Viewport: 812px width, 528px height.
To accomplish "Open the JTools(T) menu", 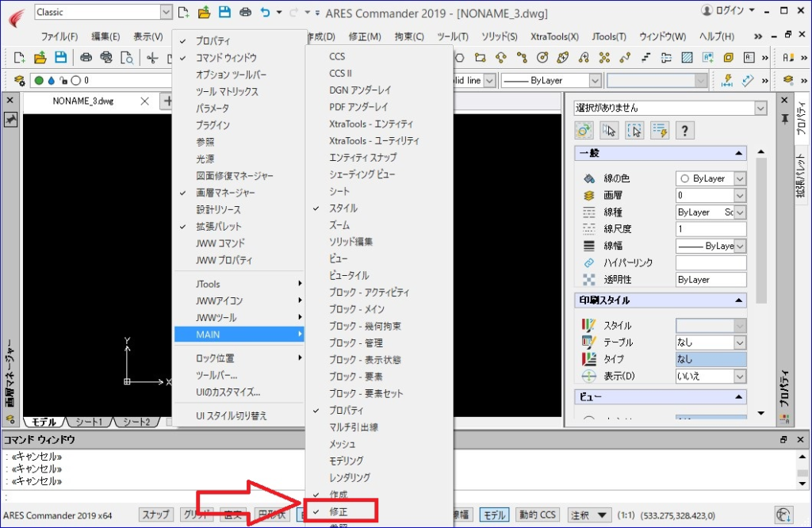I will [x=608, y=36].
